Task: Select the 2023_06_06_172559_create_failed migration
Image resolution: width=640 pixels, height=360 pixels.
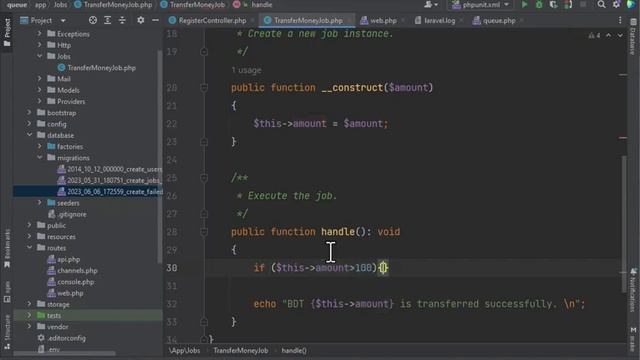Action: tap(110, 191)
